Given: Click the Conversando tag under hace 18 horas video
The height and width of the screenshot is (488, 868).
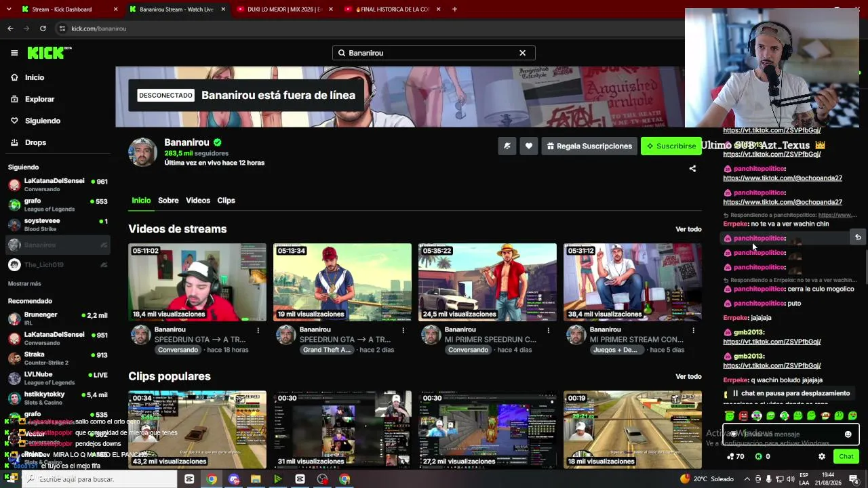Looking at the screenshot, I should click(178, 350).
